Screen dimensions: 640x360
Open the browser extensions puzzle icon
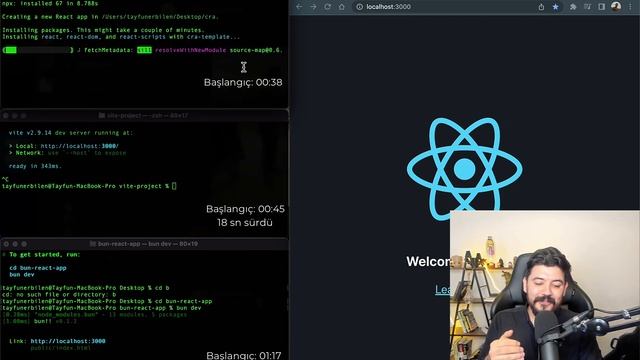point(573,7)
